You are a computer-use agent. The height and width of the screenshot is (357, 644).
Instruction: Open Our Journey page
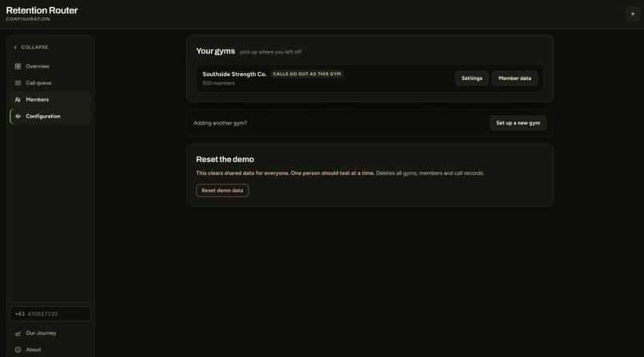pyautogui.click(x=50, y=333)
